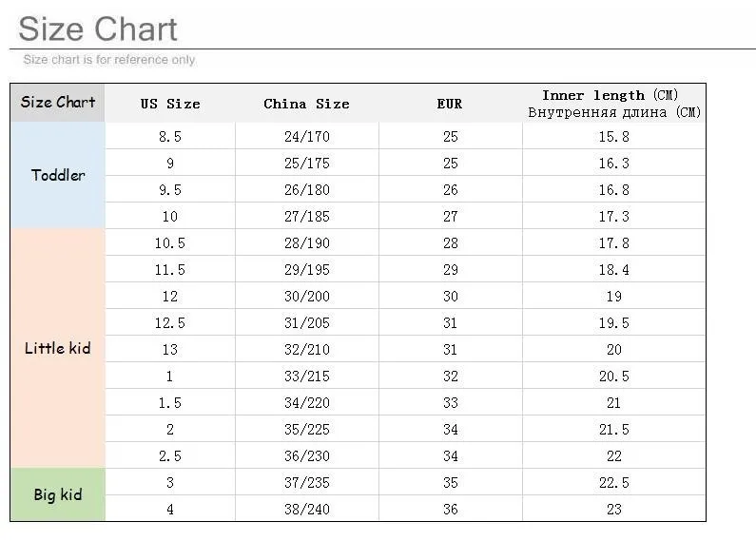Click the China size 26/180 cell
The height and width of the screenshot is (541, 756).
coord(306,189)
